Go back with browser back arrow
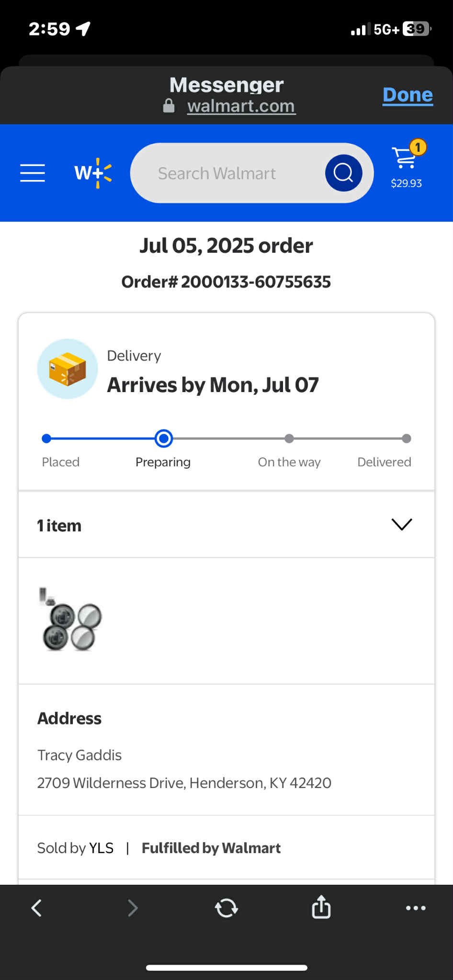 (36, 908)
